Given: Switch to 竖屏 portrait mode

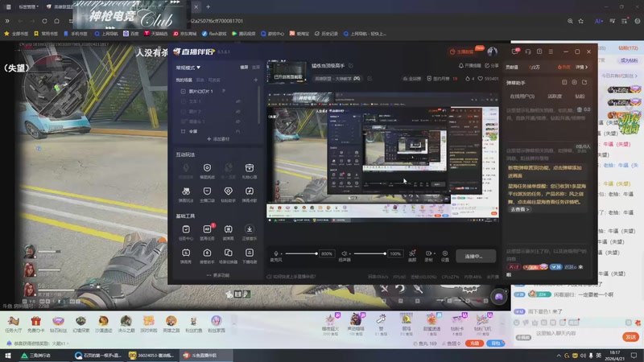Looking at the screenshot, I should [x=256, y=68].
